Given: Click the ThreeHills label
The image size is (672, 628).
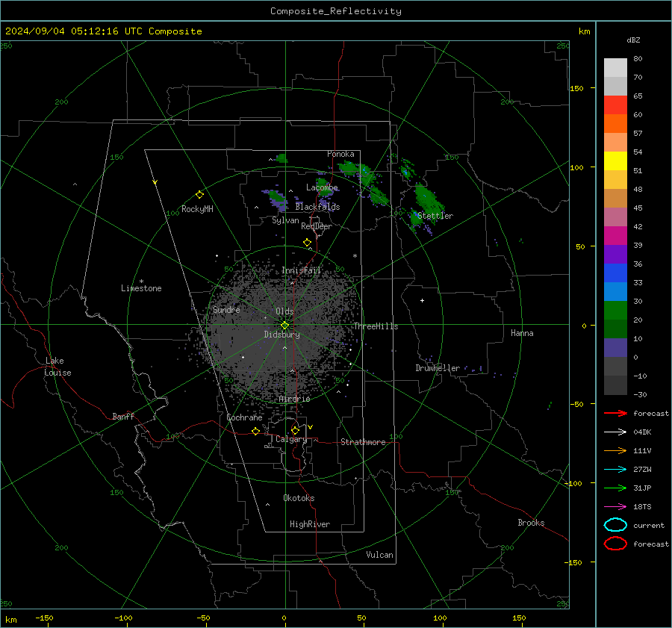Looking at the screenshot, I should [x=376, y=326].
